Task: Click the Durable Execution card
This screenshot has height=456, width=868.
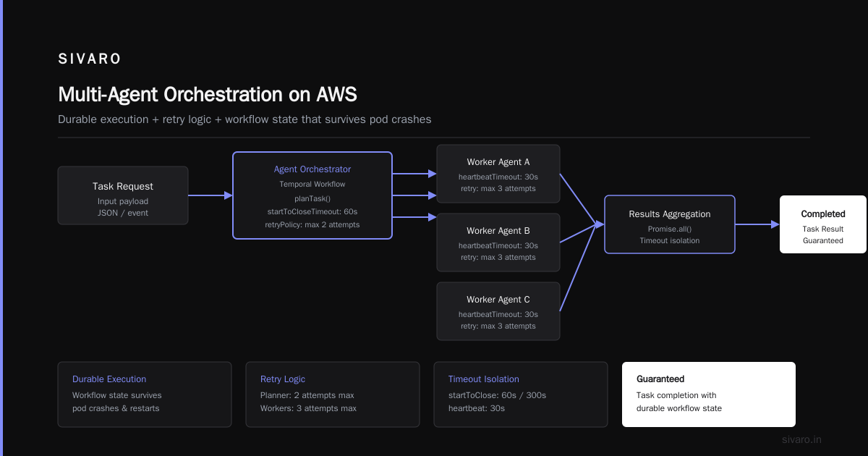Action: [x=145, y=394]
